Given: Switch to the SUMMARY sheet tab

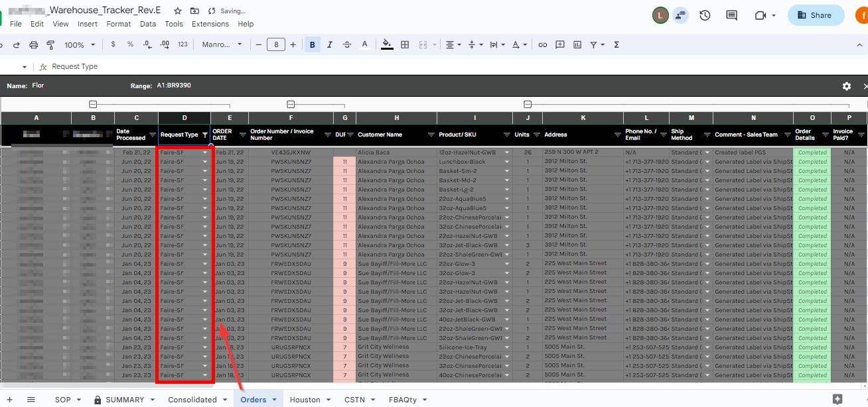Looking at the screenshot, I should tap(125, 400).
